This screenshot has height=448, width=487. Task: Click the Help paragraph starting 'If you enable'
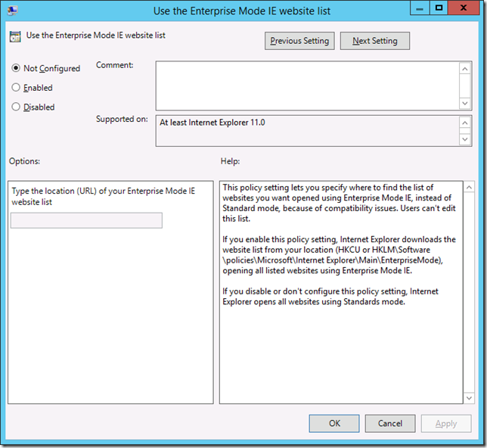point(339,255)
